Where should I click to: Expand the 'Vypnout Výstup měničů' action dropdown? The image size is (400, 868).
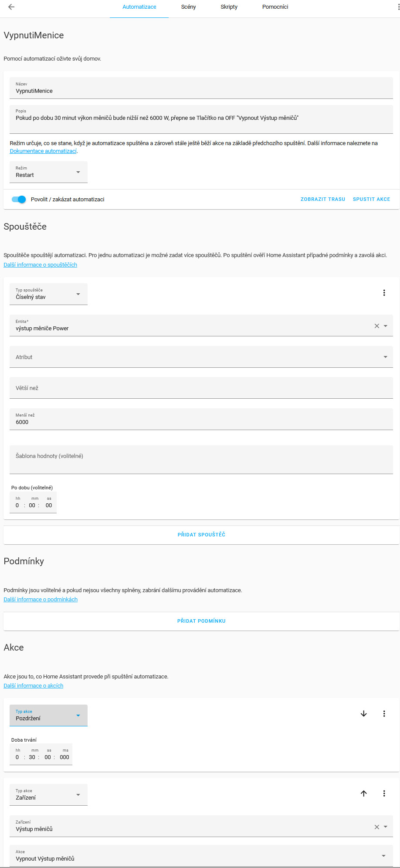(x=201, y=856)
